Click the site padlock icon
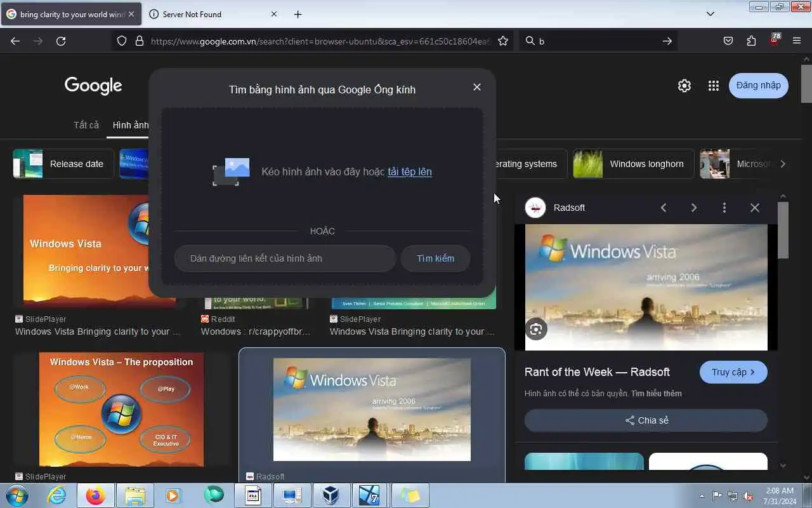Image resolution: width=812 pixels, height=508 pixels. (140, 41)
